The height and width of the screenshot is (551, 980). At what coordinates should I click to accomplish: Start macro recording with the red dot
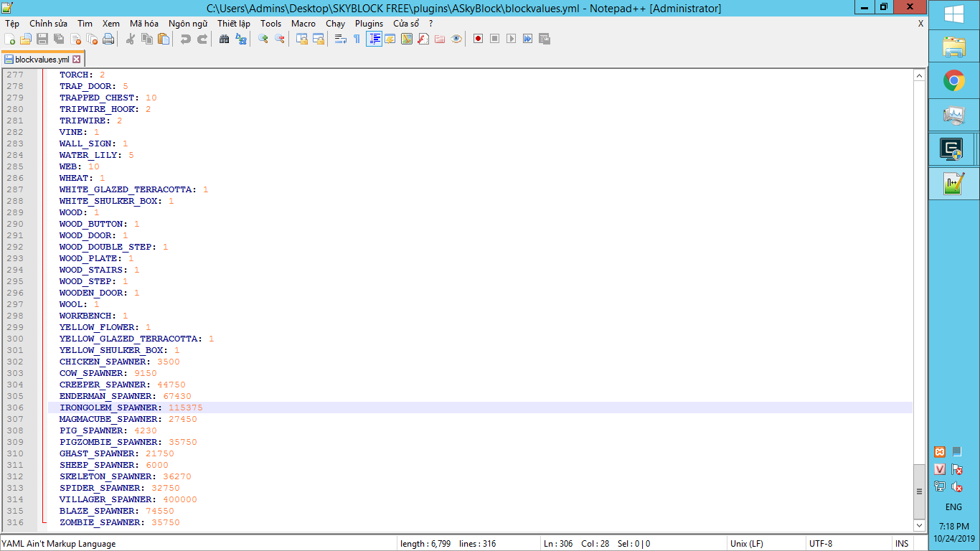coord(478,39)
